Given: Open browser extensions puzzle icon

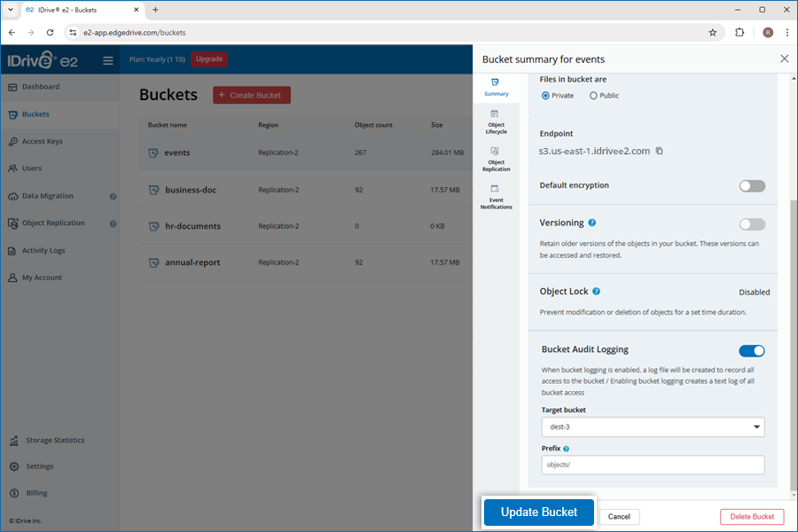Looking at the screenshot, I should pyautogui.click(x=739, y=32).
